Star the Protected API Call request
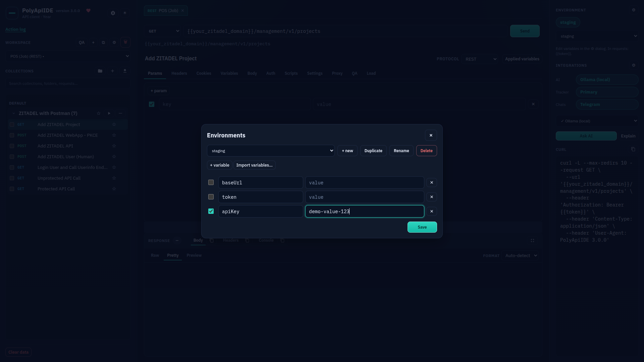 tap(114, 189)
